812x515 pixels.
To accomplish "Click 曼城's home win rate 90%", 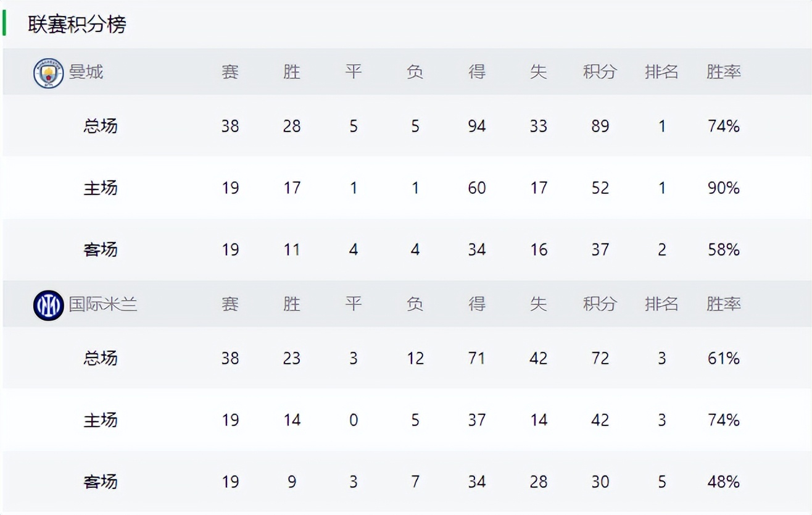I will pos(723,188).
